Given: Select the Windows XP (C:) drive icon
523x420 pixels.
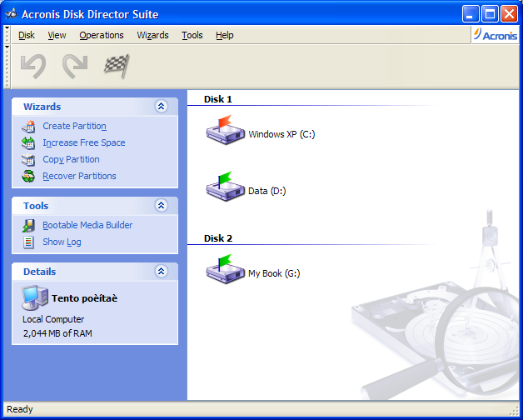Looking at the screenshot, I should pyautogui.click(x=225, y=130).
